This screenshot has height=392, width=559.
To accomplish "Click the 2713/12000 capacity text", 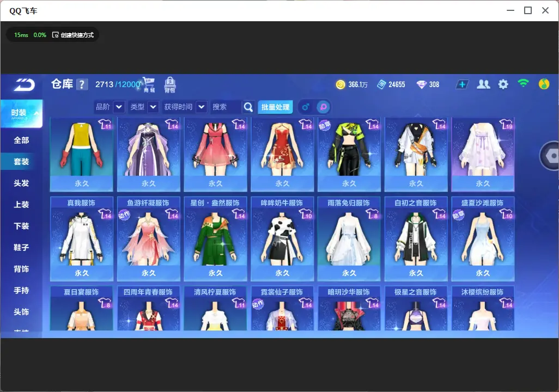I will pos(118,84).
